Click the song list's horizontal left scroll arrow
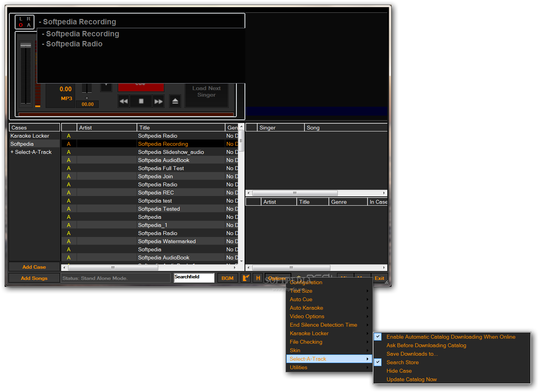539x392 pixels. coord(64,268)
